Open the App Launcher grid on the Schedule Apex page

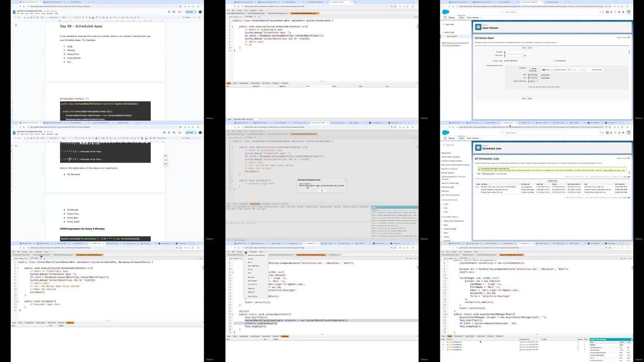point(445,18)
